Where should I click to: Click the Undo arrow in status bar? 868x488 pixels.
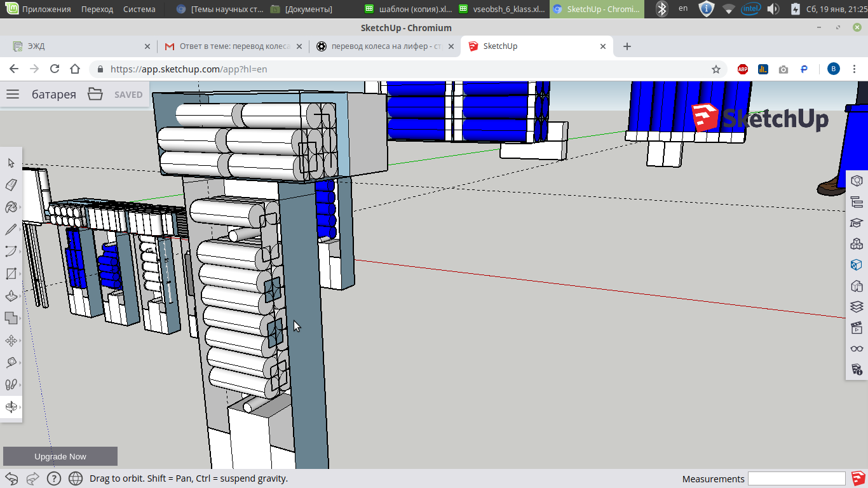coord(11,478)
